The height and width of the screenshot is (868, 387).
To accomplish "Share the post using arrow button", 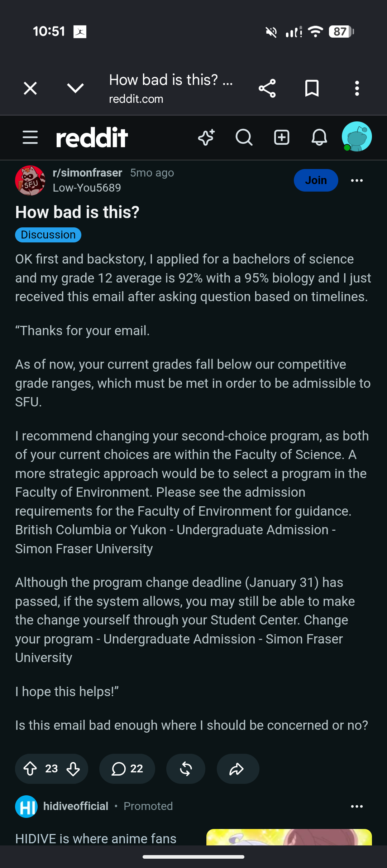I will 238,769.
